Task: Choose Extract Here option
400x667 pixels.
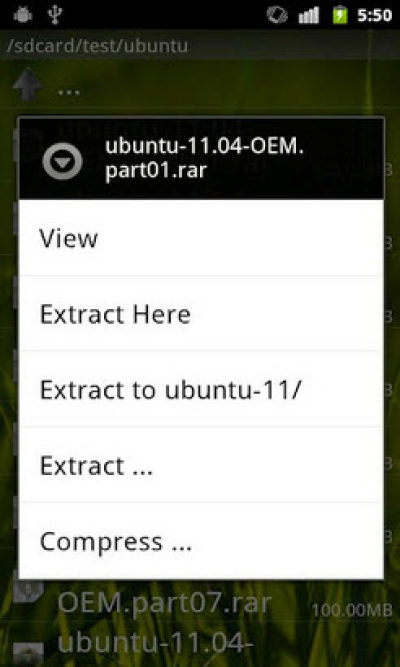Action: (x=201, y=314)
